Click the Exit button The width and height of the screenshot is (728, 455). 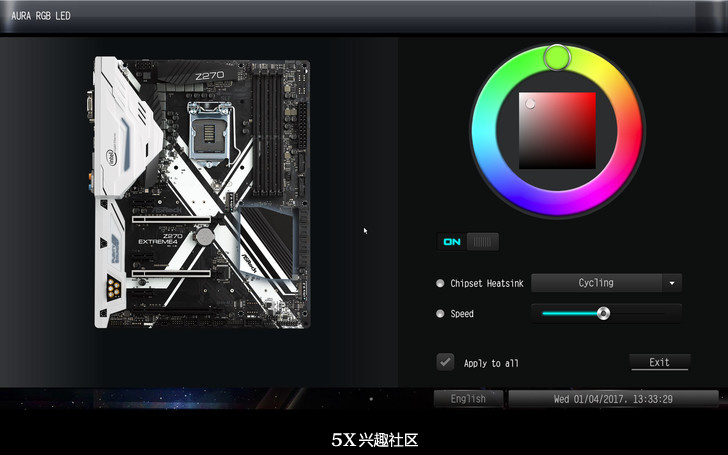coord(659,362)
